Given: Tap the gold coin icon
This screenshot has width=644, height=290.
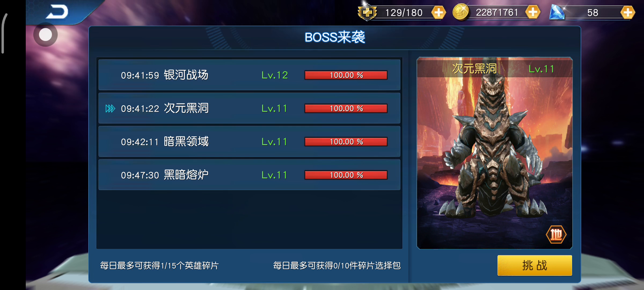Looking at the screenshot, I should pyautogui.click(x=460, y=12).
